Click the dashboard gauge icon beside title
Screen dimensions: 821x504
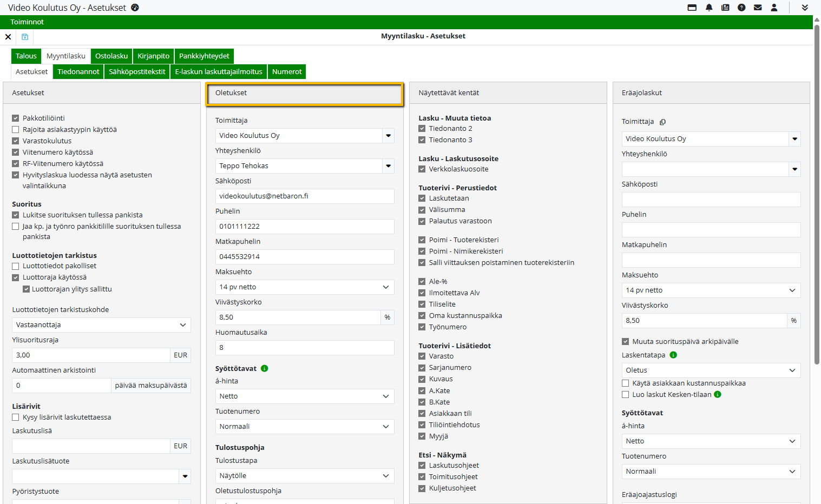135,8
